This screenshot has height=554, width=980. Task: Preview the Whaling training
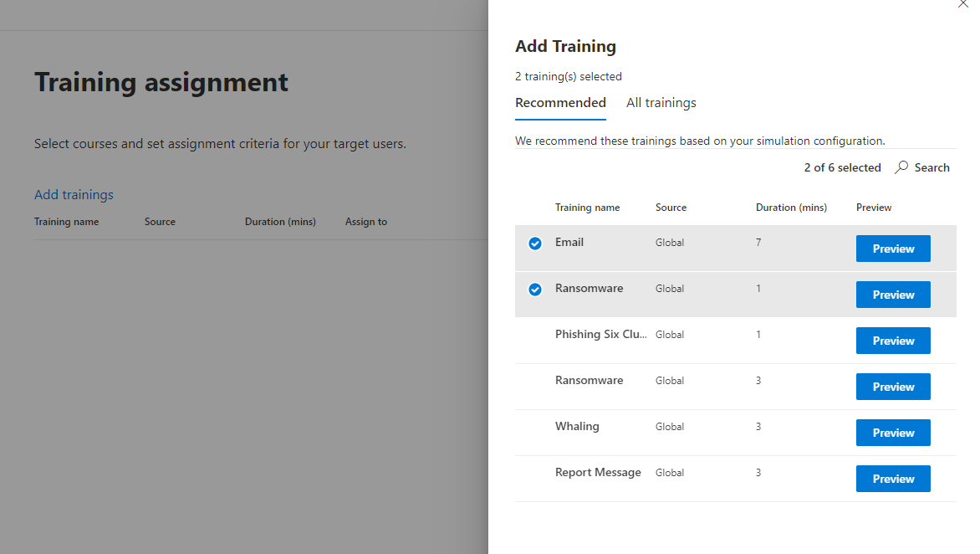tap(893, 433)
